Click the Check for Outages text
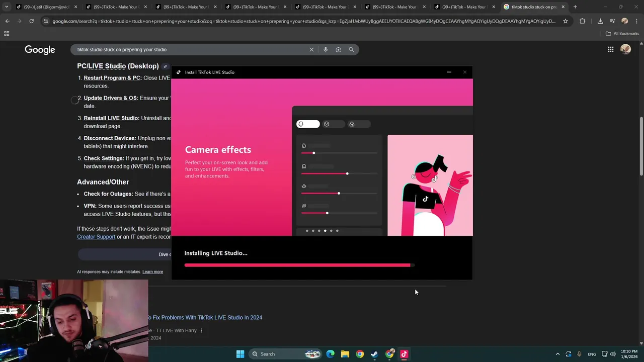644x362 pixels. 109,194
